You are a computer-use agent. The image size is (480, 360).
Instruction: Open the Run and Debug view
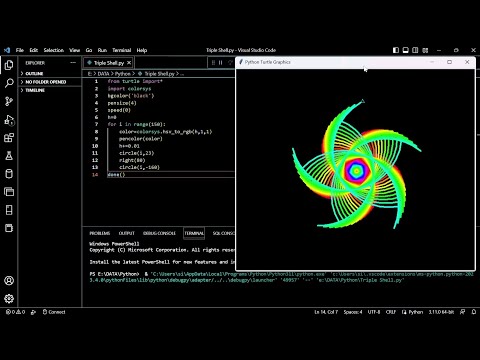(9, 120)
